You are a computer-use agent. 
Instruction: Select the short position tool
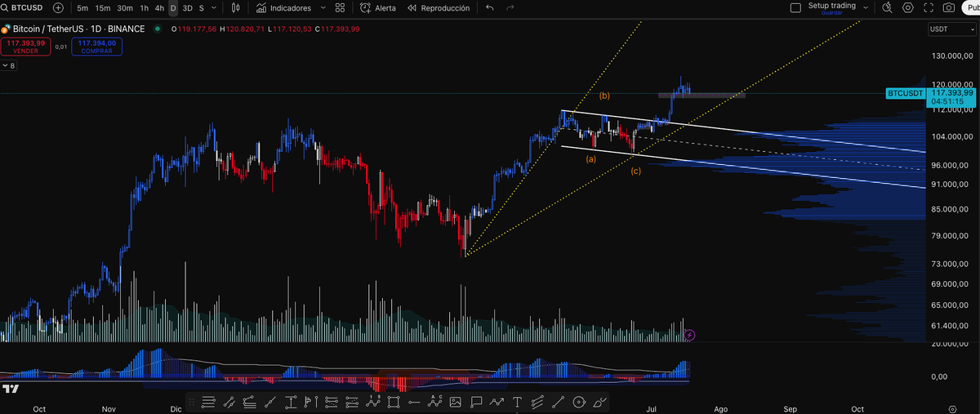351,402
